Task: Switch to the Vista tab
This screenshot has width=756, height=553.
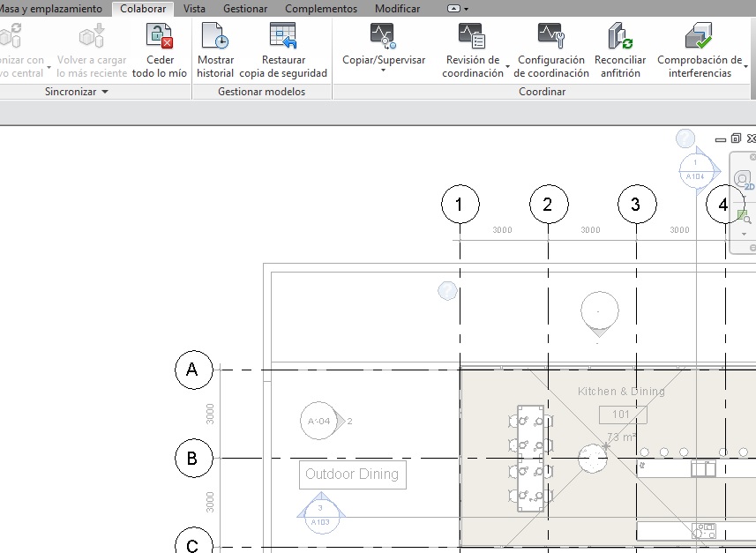Action: (194, 9)
